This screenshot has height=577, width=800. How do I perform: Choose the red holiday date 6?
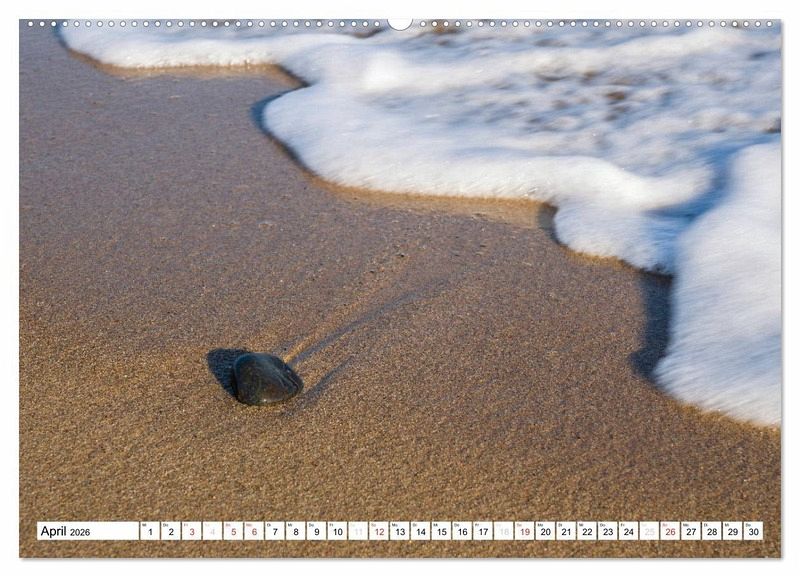click(254, 531)
